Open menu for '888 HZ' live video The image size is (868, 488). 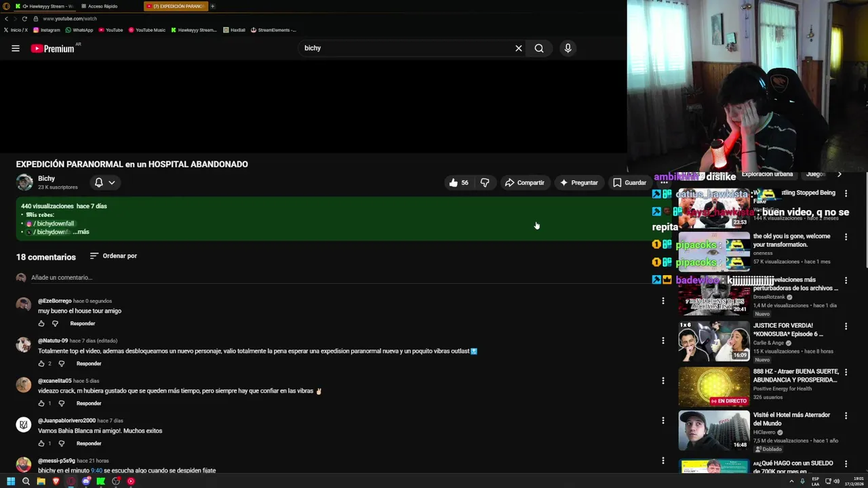click(x=846, y=372)
